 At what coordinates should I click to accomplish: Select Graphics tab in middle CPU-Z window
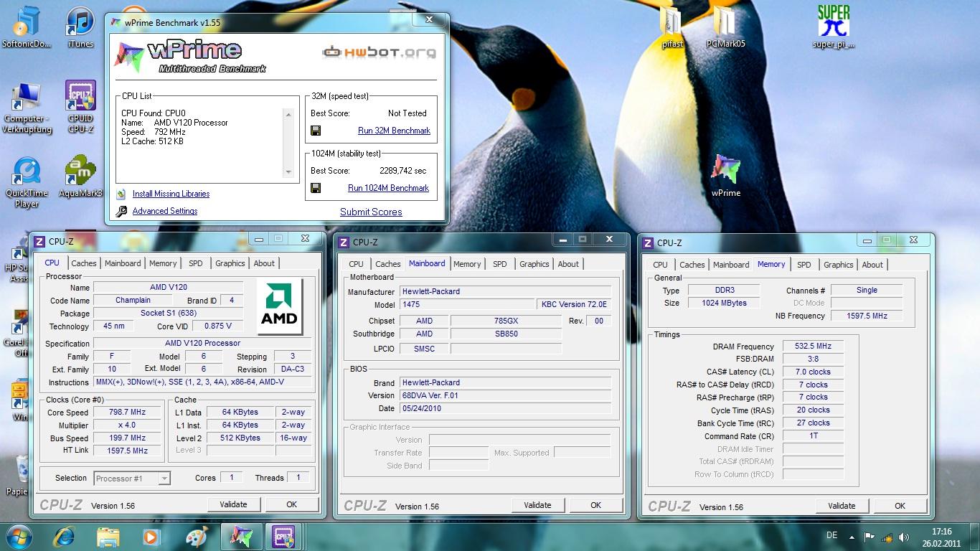[534, 264]
